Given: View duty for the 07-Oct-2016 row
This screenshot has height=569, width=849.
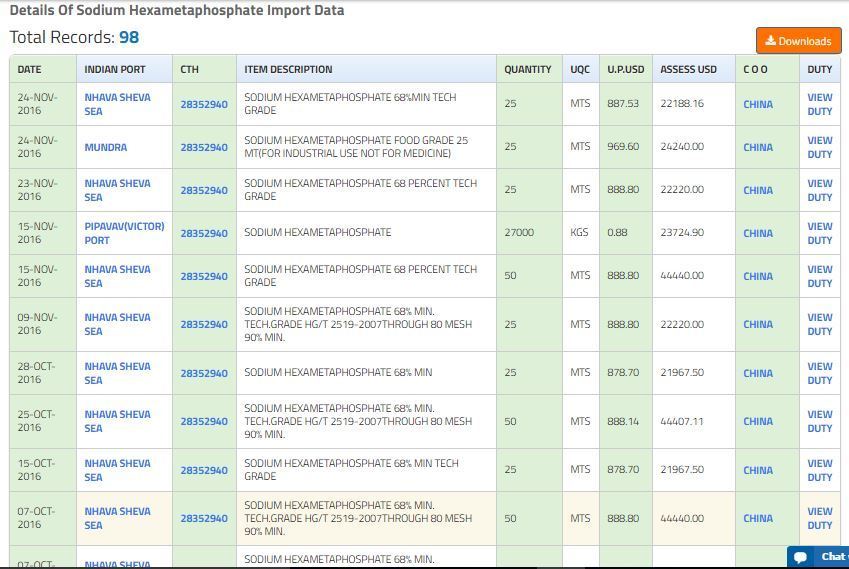Looking at the screenshot, I should coord(819,518).
